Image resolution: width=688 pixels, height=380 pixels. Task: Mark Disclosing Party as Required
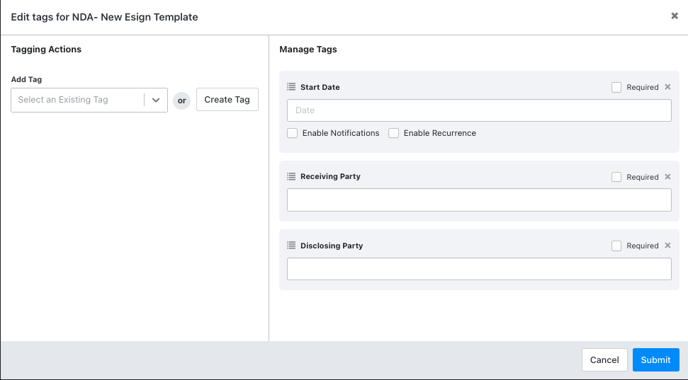point(616,246)
